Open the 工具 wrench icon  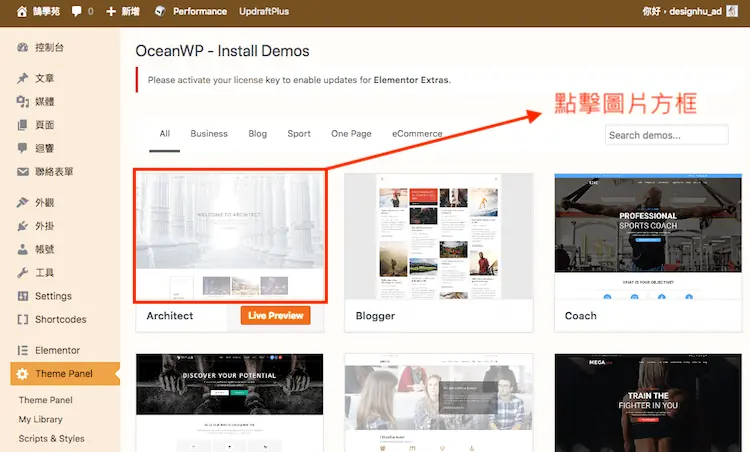[22, 273]
